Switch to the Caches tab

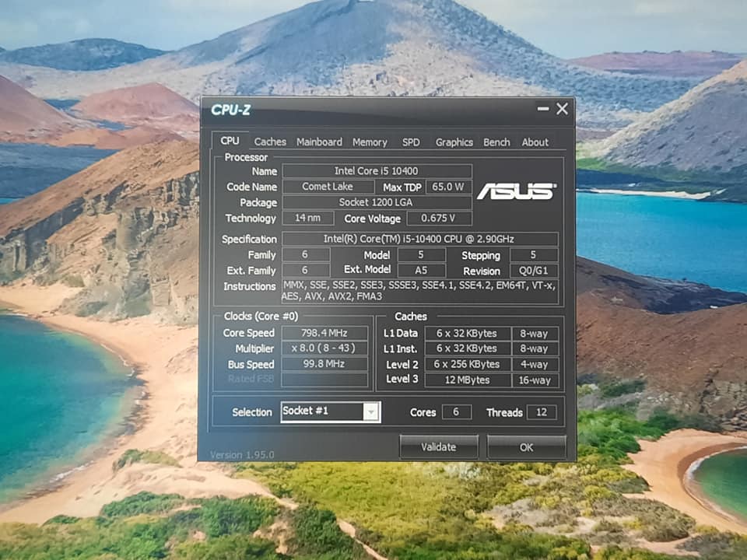pyautogui.click(x=270, y=142)
